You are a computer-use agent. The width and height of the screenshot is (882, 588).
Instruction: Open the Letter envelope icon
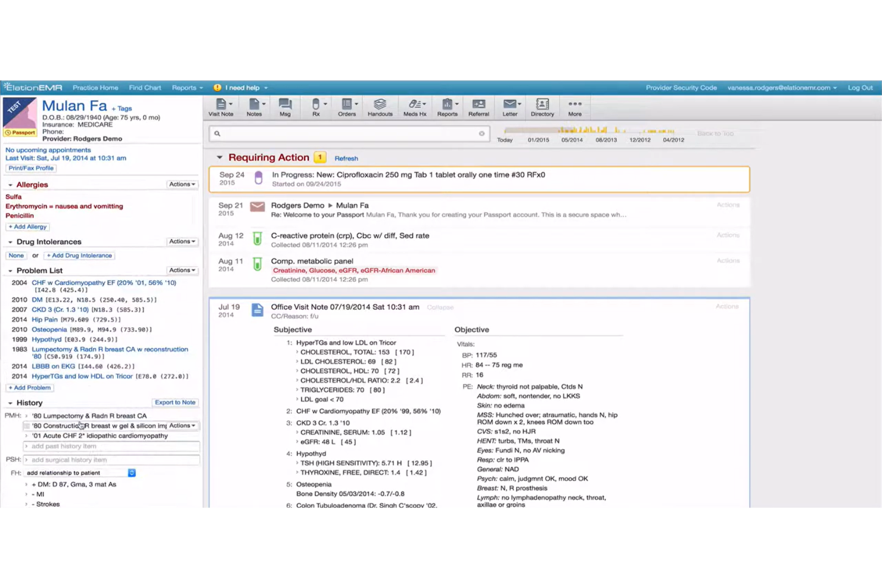[x=510, y=108]
